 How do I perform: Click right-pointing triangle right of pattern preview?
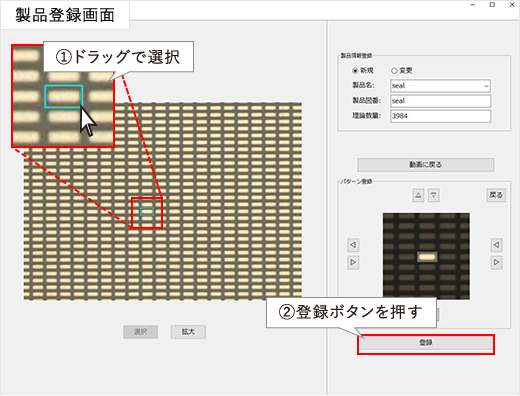pos(496,262)
